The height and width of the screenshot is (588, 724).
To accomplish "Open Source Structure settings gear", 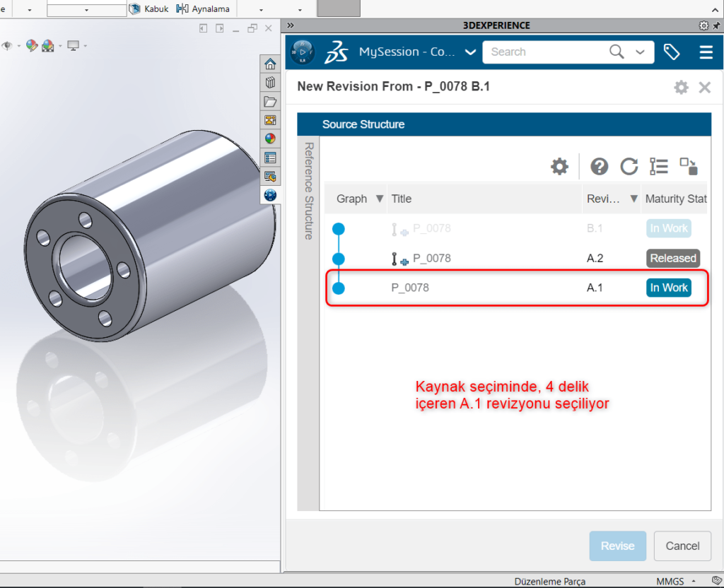I will coord(559,166).
